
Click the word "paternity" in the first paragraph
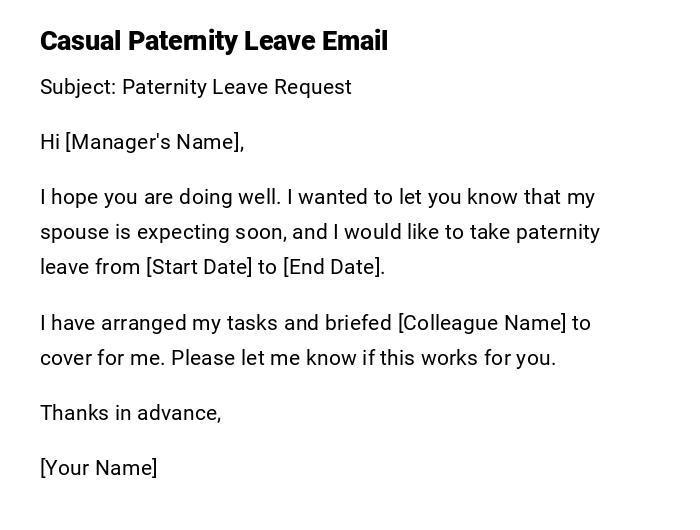(x=557, y=232)
